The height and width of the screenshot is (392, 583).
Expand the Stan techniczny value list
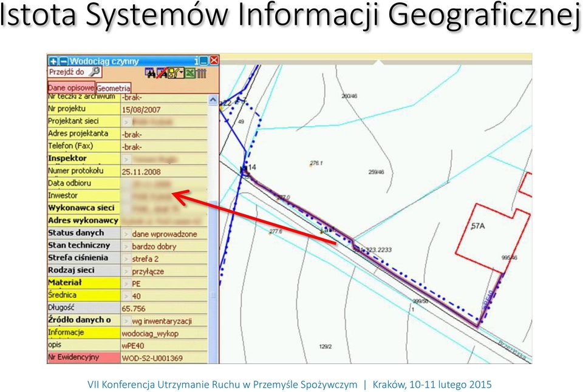(126, 246)
